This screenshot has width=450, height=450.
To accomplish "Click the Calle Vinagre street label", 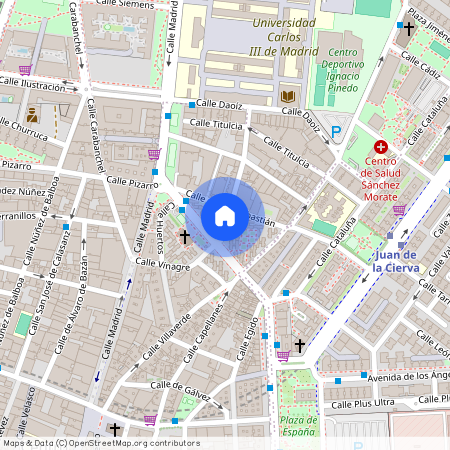I will (163, 264).
